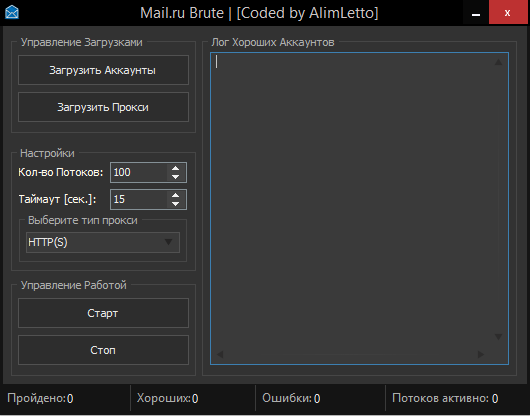Click the log scrollbar down arrow
This screenshot has height=416, width=530.
[x=498, y=337]
